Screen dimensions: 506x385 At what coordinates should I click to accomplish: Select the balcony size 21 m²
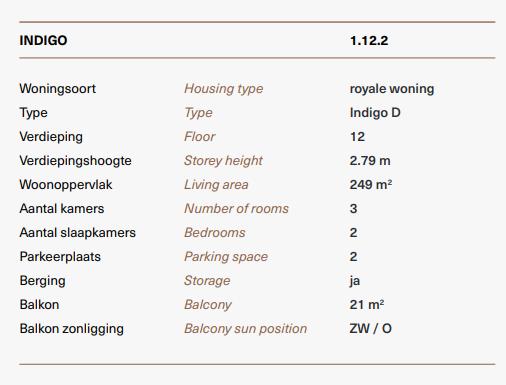point(367,305)
